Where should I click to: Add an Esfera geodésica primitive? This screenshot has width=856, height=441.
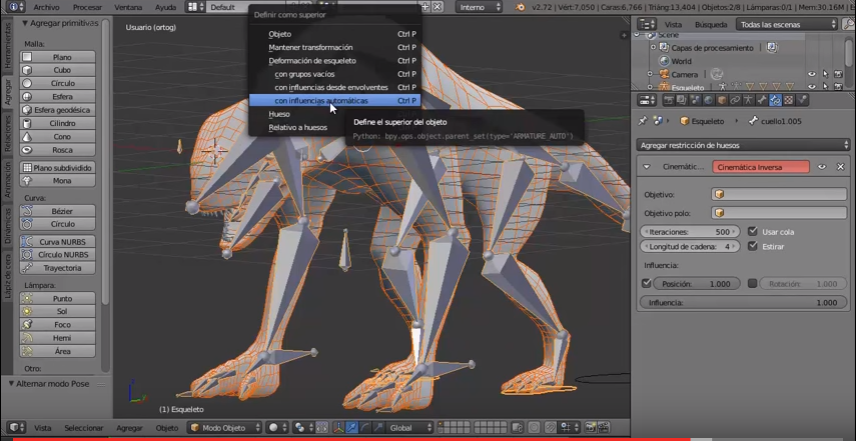tap(62, 110)
